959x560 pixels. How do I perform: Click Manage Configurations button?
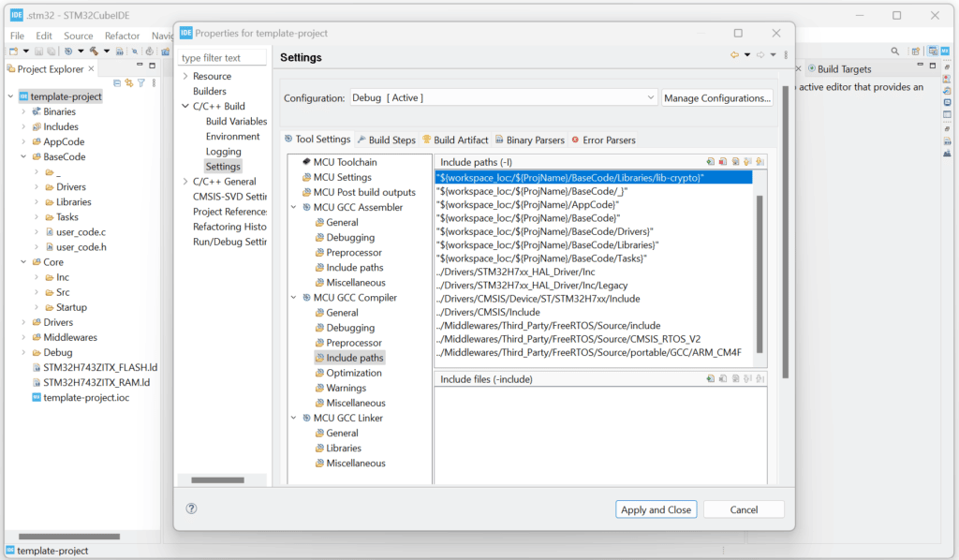[717, 97]
